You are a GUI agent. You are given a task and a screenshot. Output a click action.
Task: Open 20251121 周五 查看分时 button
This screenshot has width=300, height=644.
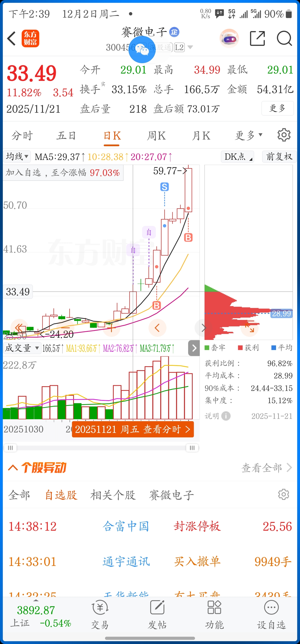pyautogui.click(x=133, y=429)
